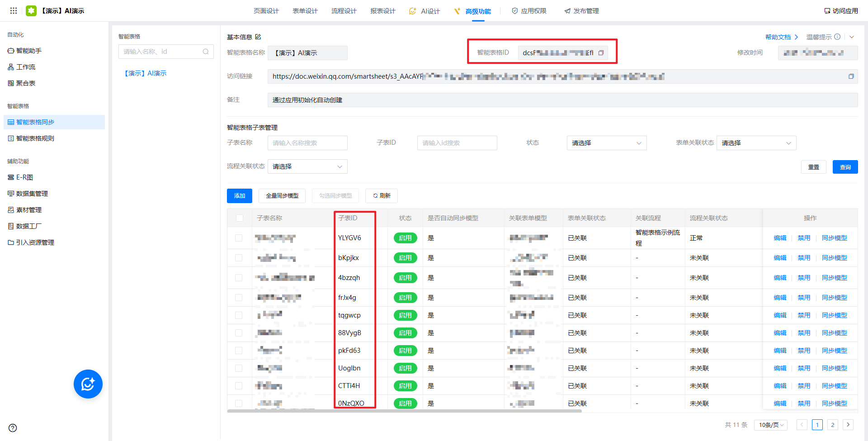Image resolution: width=868 pixels, height=441 pixels.
Task: Click the apps grid icon in header
Action: [x=14, y=10]
